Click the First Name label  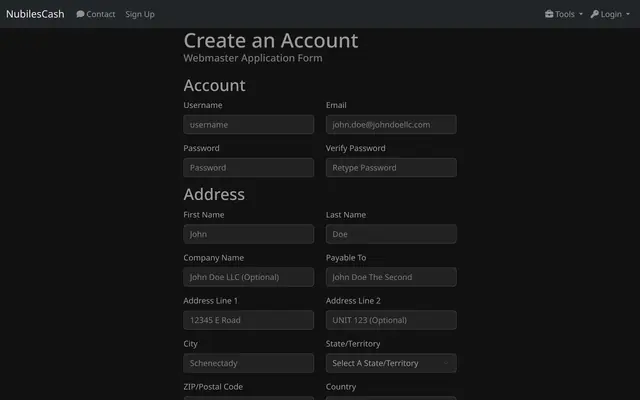(204, 215)
